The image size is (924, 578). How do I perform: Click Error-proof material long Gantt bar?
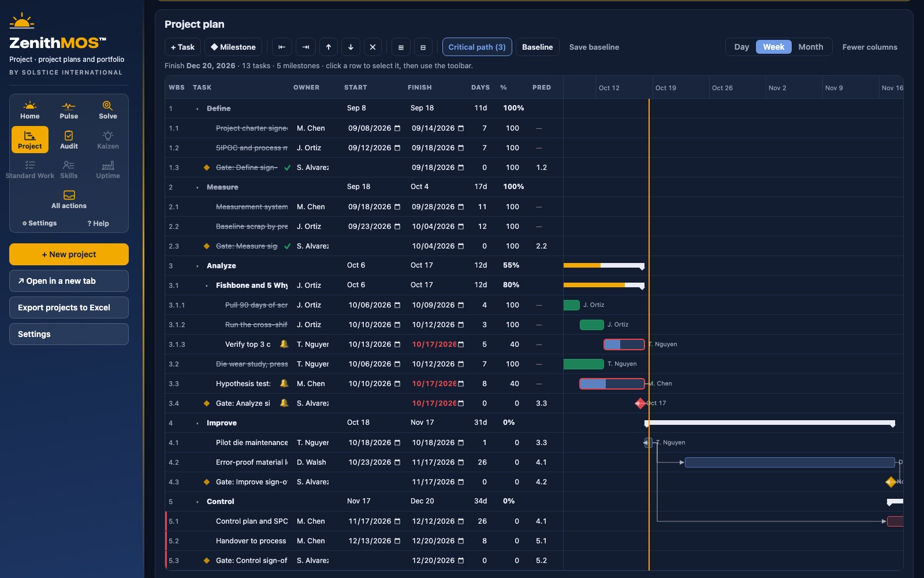point(790,462)
